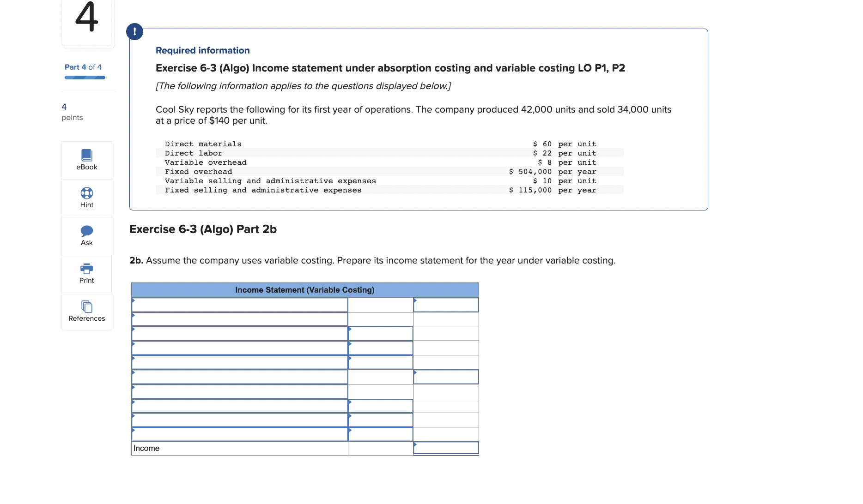Image resolution: width=863 pixels, height=504 pixels.
Task: Open dropdown in eighth income statement label row
Action: point(239,406)
